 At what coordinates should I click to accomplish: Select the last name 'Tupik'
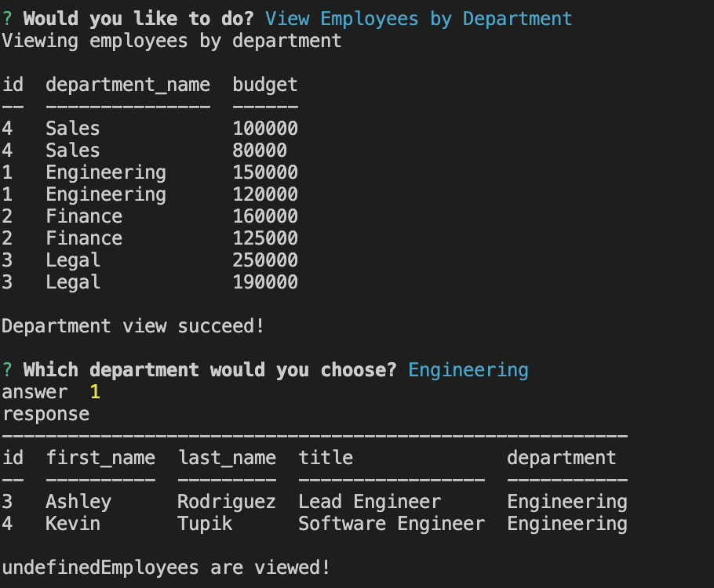tap(205, 524)
